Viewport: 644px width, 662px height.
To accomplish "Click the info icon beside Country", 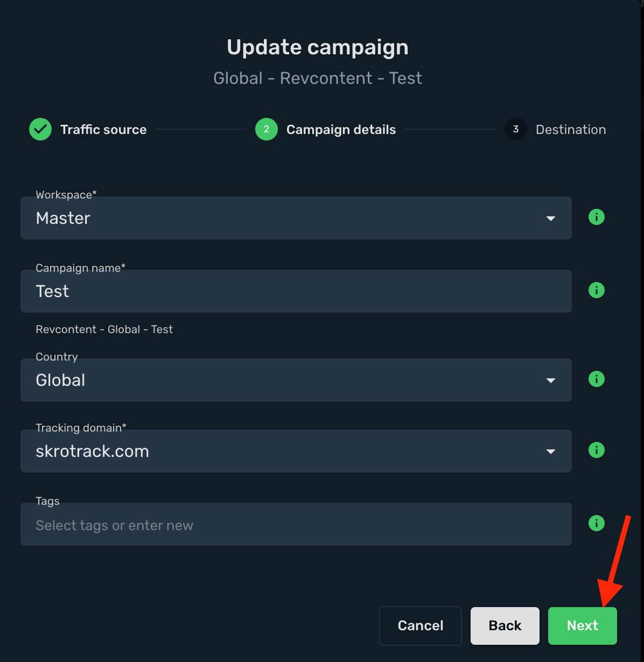I will pyautogui.click(x=596, y=379).
